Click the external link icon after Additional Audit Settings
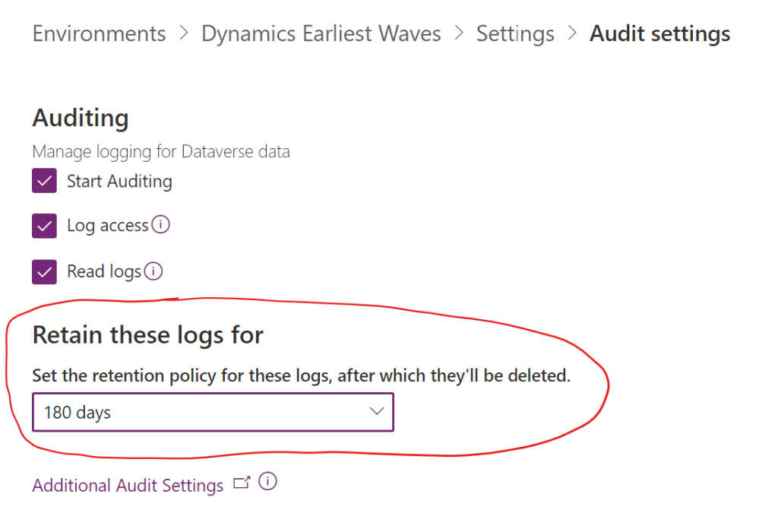Viewport: 778px width, 532px height. 242,483
